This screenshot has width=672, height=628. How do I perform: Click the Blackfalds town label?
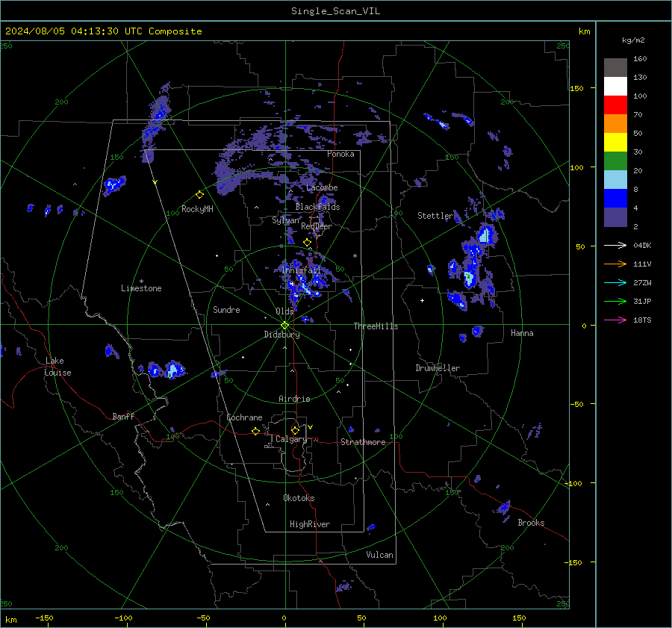[x=317, y=207]
